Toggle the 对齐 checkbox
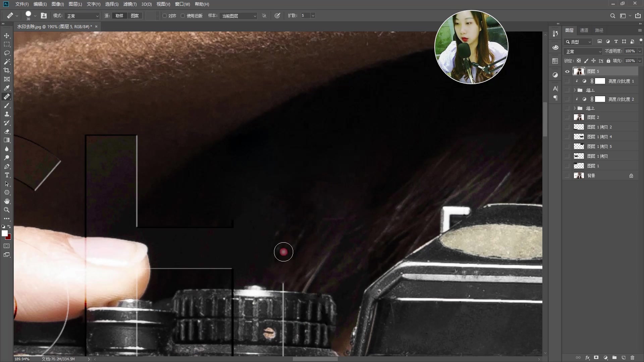This screenshot has height=362, width=644. click(165, 16)
